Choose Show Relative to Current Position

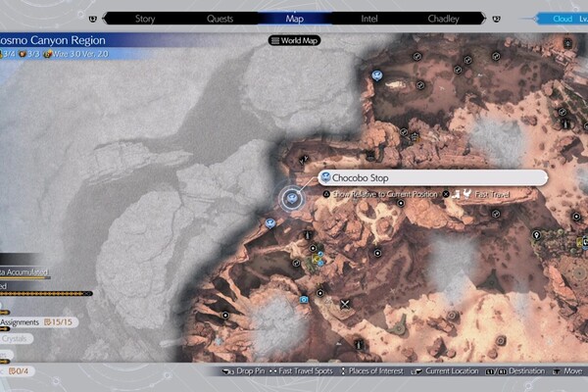pyautogui.click(x=385, y=194)
